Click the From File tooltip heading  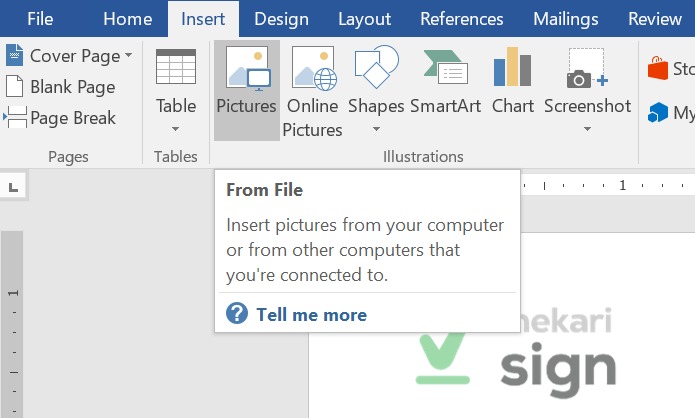click(265, 190)
